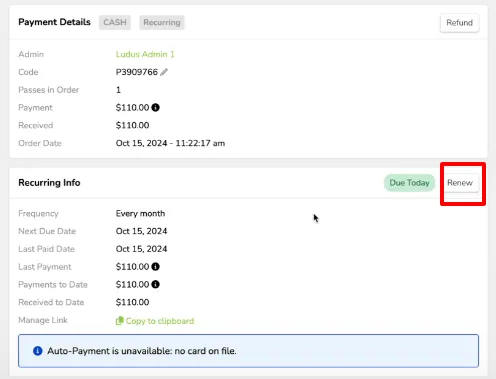Select the order code text P3909766

(x=137, y=72)
